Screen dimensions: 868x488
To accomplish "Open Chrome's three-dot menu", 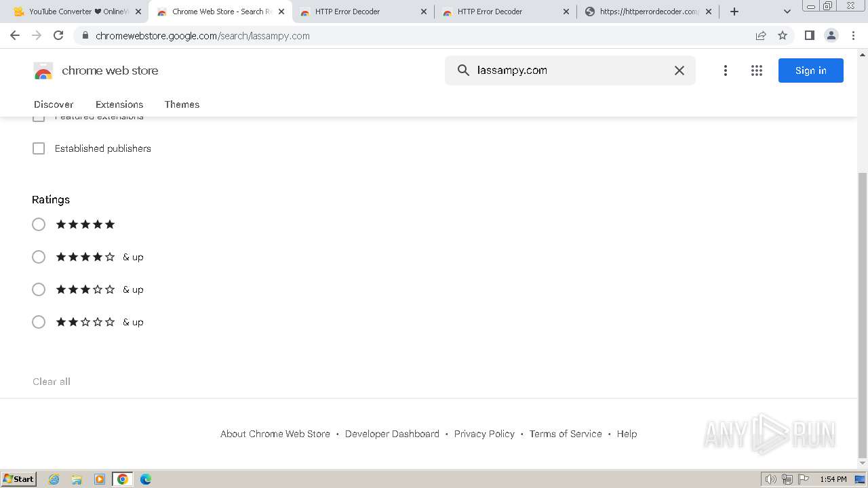I will (x=853, y=35).
